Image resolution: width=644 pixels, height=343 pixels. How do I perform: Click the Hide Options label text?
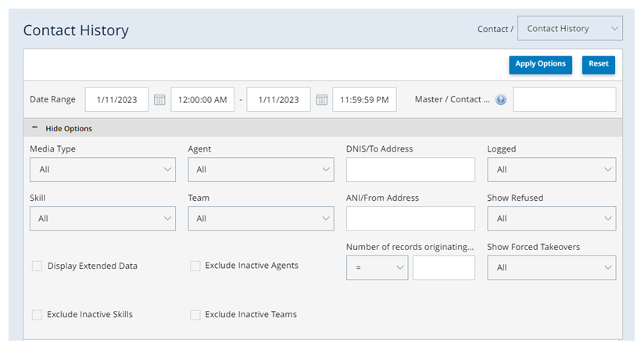(x=69, y=129)
